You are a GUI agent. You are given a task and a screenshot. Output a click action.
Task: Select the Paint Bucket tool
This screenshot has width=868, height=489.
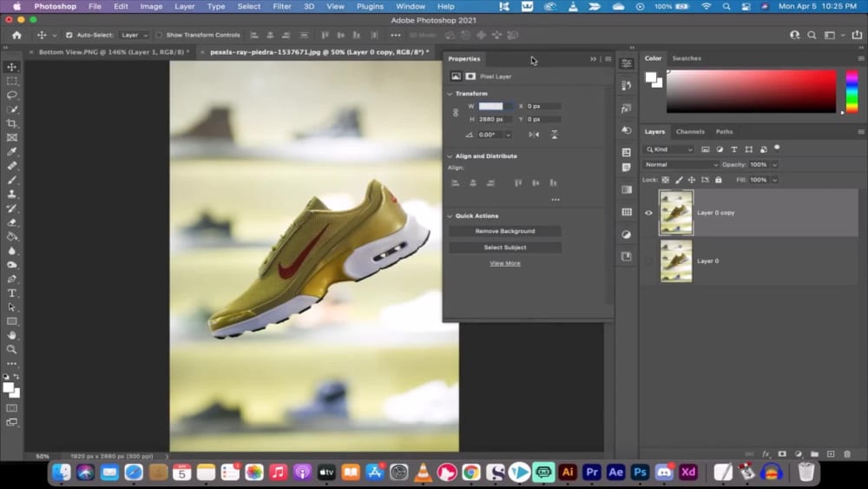11,236
